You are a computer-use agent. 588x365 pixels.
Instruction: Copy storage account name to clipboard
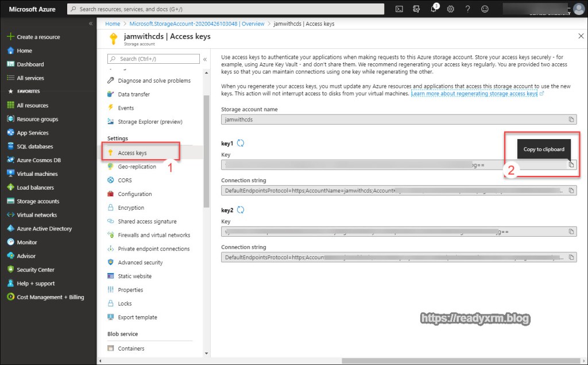click(x=571, y=120)
